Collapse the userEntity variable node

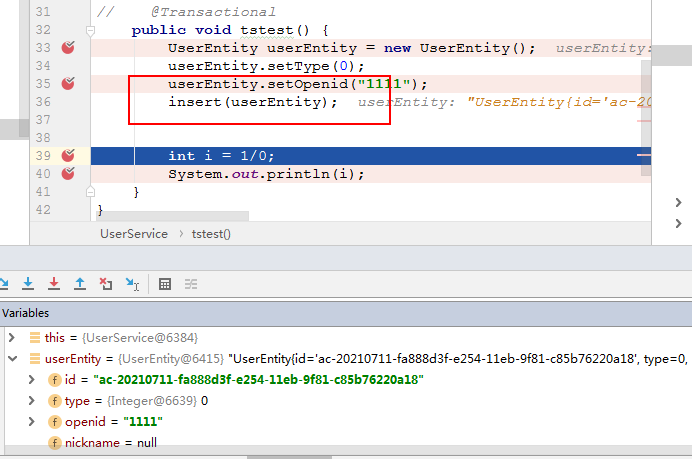(12, 359)
